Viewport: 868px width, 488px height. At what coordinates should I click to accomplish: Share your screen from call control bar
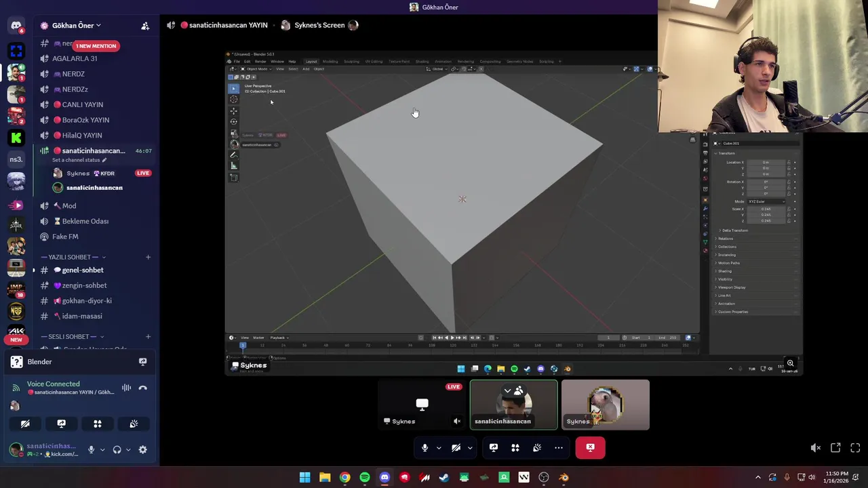tap(494, 447)
